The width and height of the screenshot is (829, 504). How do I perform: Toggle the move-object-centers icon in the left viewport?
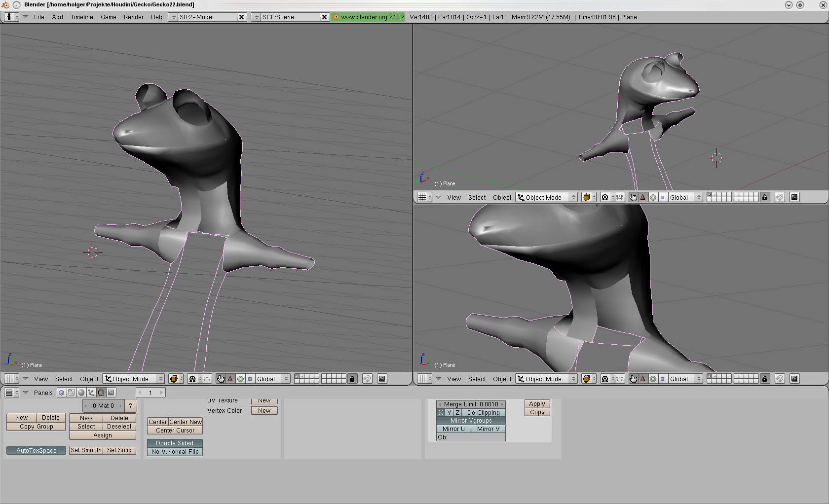tap(207, 379)
